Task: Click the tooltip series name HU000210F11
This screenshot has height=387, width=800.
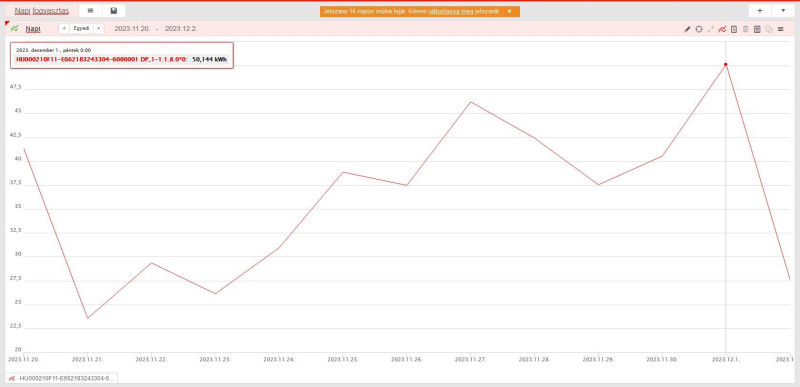Action: [102, 60]
